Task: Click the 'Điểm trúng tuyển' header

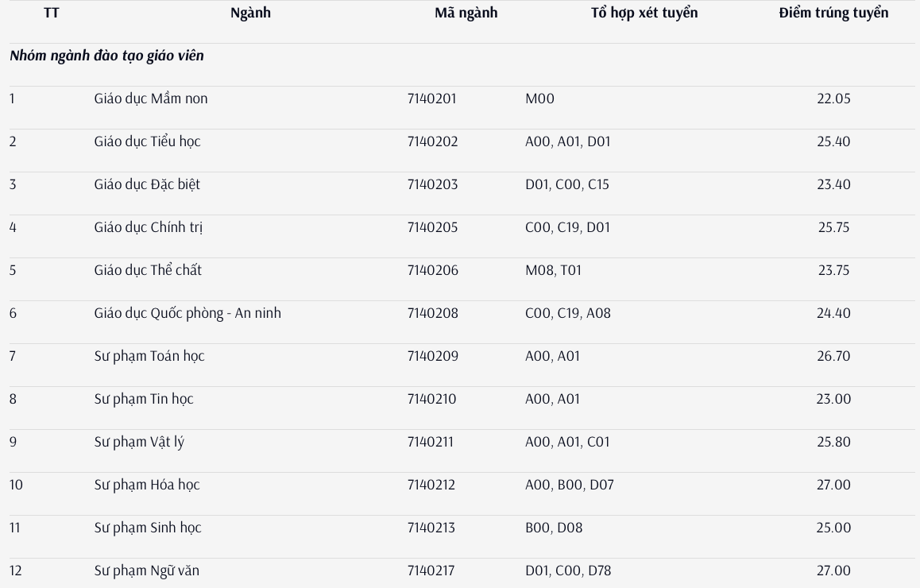Action: coord(833,13)
